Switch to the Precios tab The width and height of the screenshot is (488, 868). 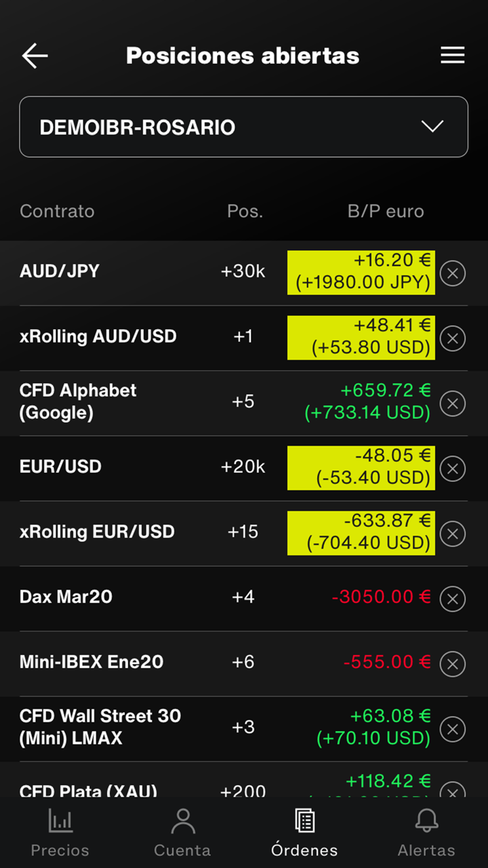[x=60, y=831]
